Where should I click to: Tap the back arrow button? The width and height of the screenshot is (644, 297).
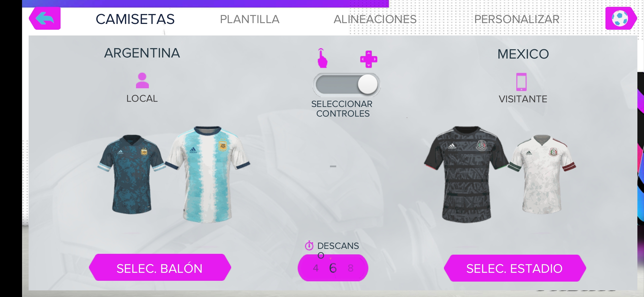(x=45, y=18)
